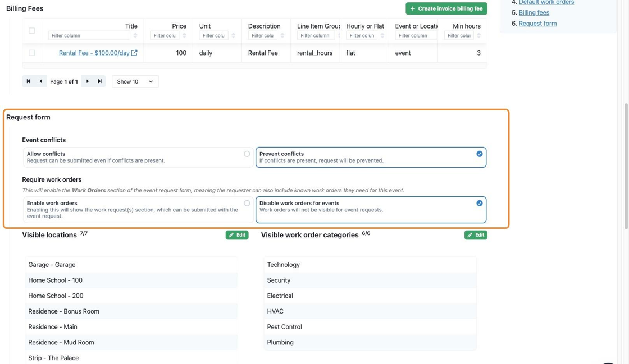Sort by Description column arrows
Viewport: 629px width, 364px height.
[x=282, y=36]
